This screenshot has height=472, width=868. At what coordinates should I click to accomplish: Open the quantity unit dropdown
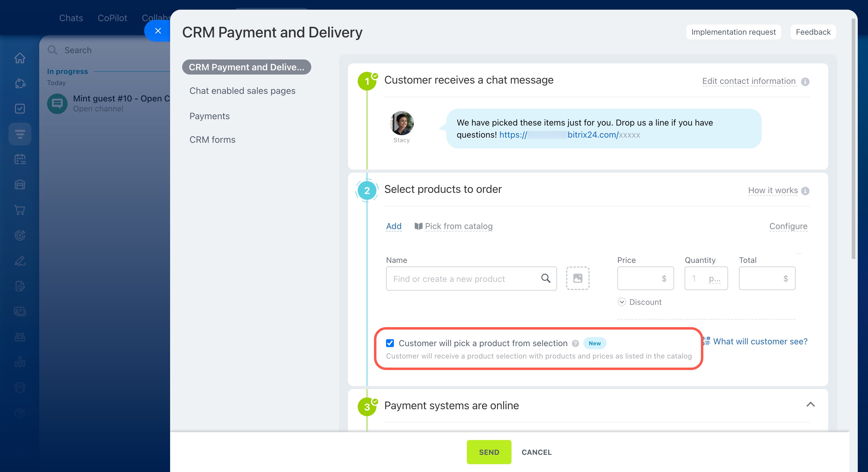(714, 279)
